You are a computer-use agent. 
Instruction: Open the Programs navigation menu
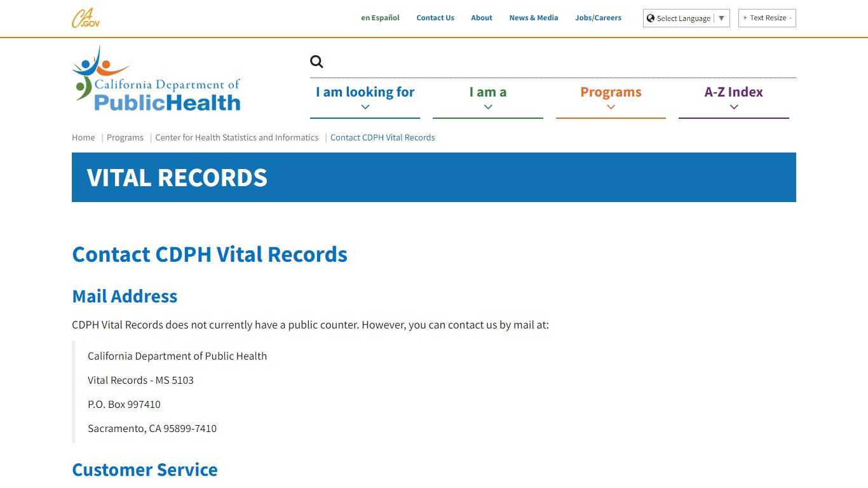(x=611, y=91)
